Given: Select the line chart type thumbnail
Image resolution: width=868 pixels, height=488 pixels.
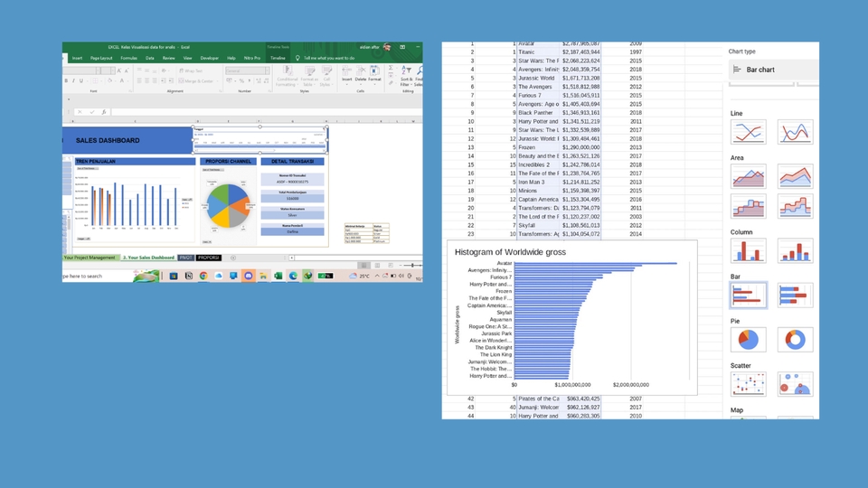Looking at the screenshot, I should point(749,132).
